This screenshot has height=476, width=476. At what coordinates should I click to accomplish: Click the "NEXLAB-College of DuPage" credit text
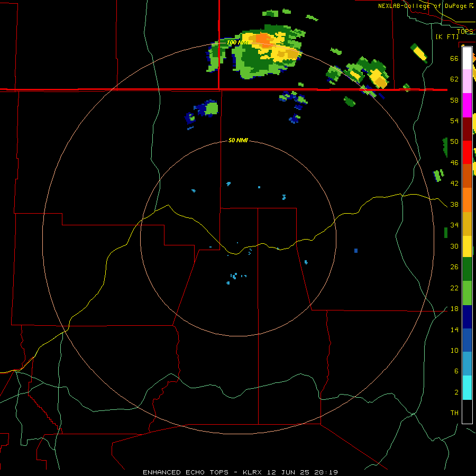423,6
